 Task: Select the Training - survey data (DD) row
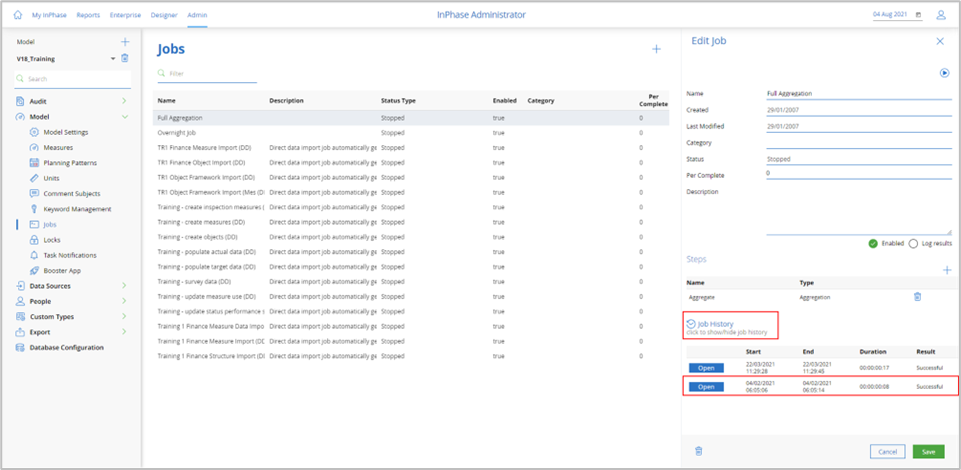tap(411, 281)
